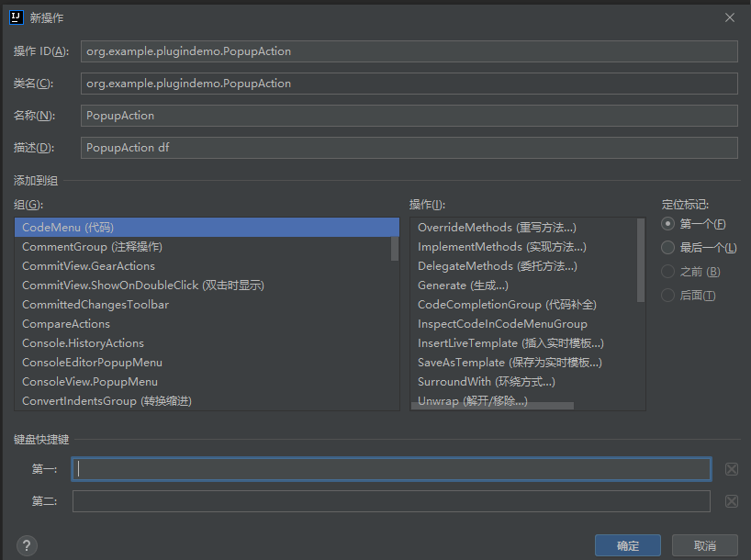The image size is (751, 560).
Task: Select CommittedChangesToolbar group
Action: [x=207, y=305]
